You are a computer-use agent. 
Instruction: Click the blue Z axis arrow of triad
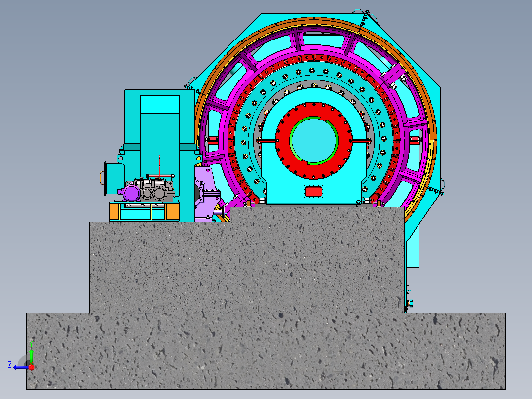[20, 368]
